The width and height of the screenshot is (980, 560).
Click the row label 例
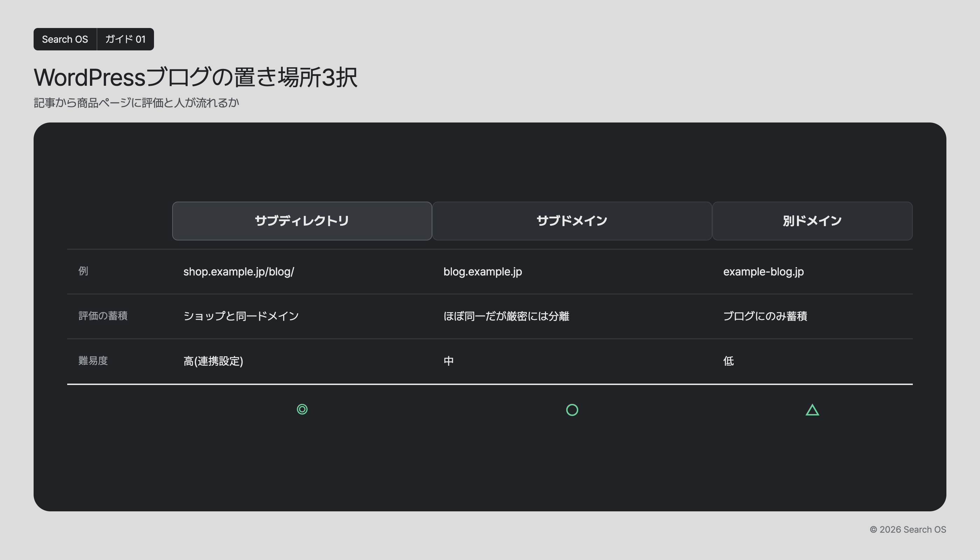[83, 271]
